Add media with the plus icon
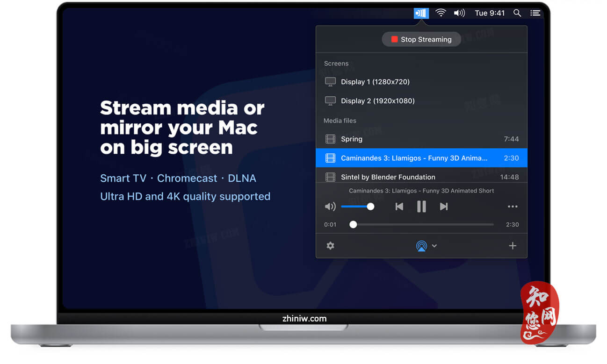Screen dimensions: 607x364 pos(513,246)
